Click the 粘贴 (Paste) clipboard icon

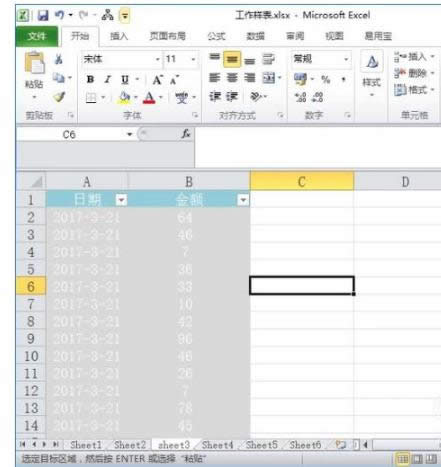[x=34, y=63]
